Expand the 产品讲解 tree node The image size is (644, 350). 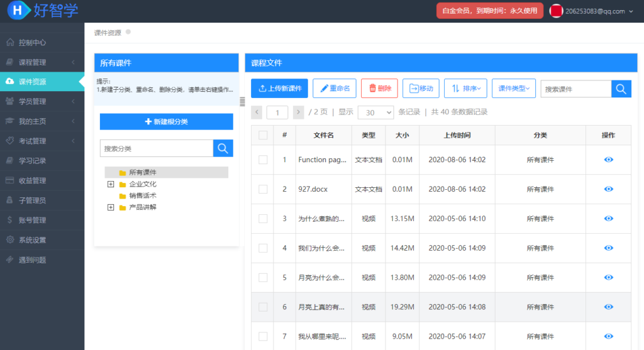pyautogui.click(x=111, y=207)
